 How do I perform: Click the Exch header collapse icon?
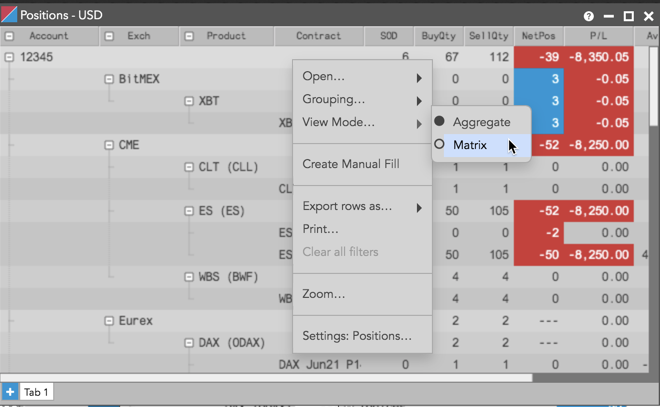point(109,36)
